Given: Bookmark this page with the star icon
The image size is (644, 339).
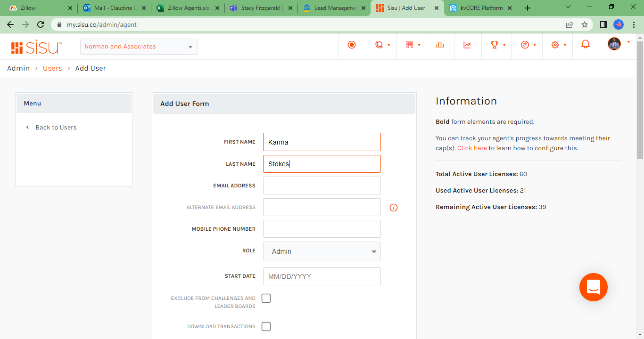Looking at the screenshot, I should [585, 24].
